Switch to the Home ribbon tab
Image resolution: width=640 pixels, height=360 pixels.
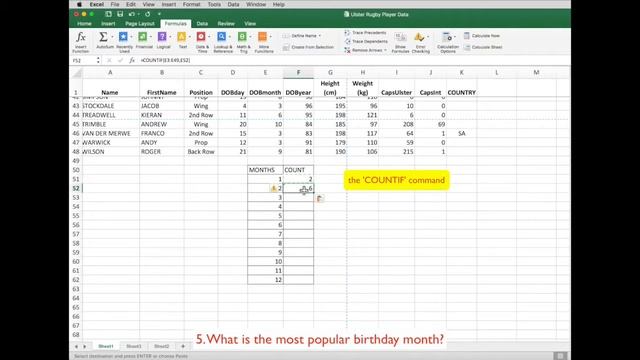tap(84, 24)
